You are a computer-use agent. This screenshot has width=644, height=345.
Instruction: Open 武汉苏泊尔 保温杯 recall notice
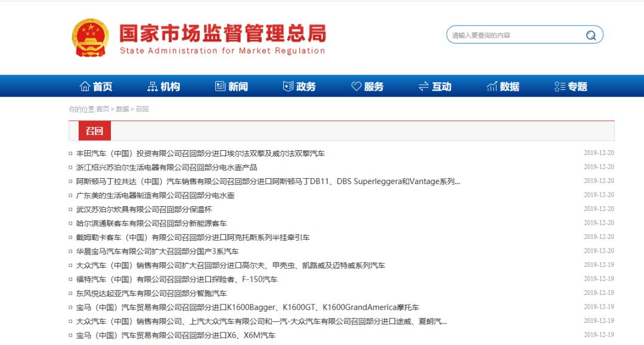coord(144,209)
